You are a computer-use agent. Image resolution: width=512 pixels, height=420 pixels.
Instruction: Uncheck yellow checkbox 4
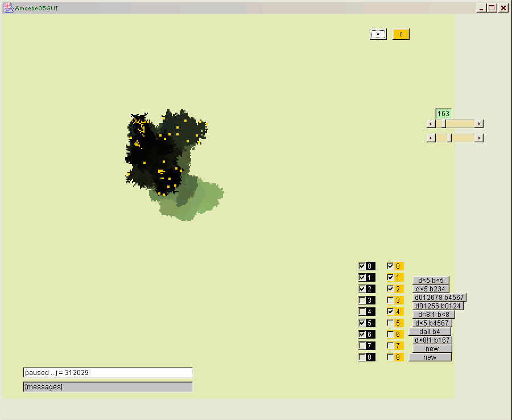(x=390, y=311)
